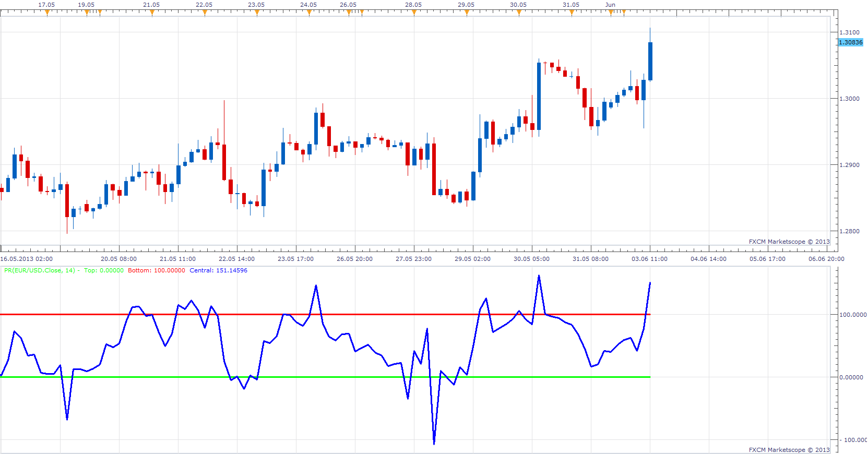Click the orange day marker under 29.05

(467, 13)
